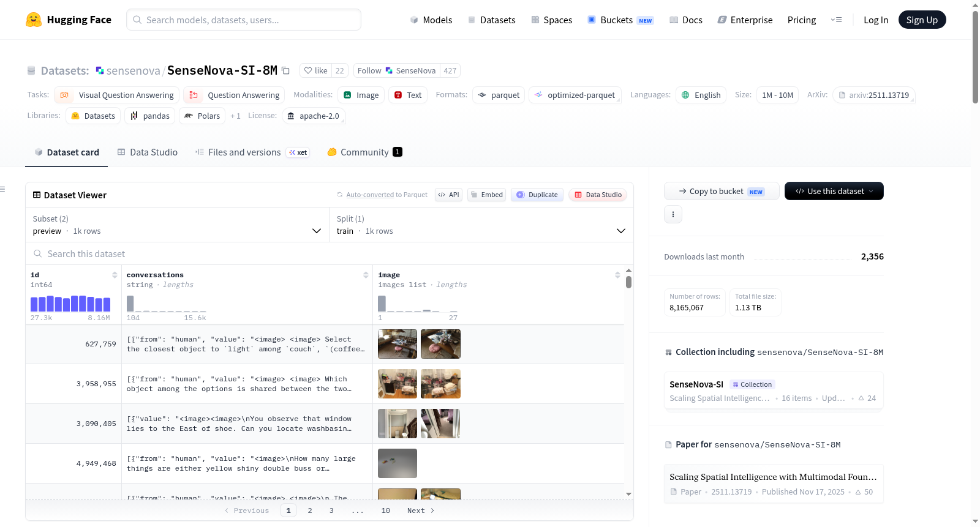Sort the conversations column
980x527 pixels.
coord(366,275)
